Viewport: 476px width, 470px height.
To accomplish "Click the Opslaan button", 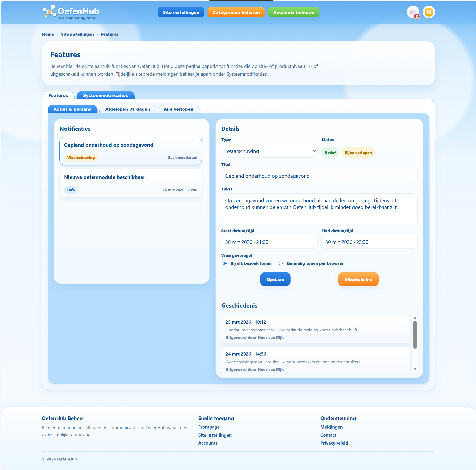I will 275,279.
